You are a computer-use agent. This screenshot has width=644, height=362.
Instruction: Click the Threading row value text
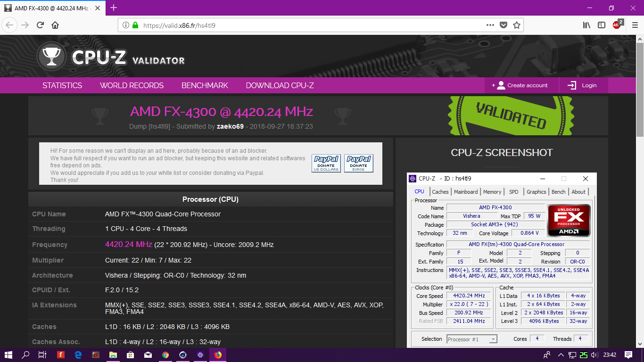tap(146, 229)
